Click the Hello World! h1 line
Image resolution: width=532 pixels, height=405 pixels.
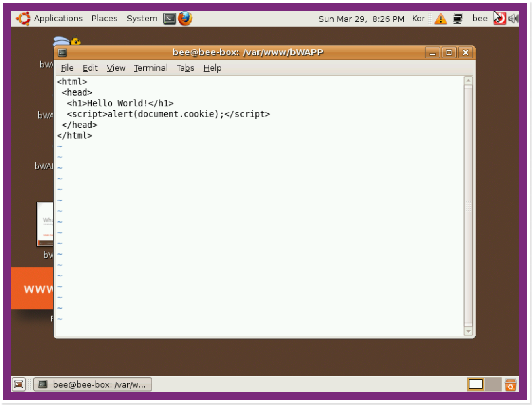[120, 103]
